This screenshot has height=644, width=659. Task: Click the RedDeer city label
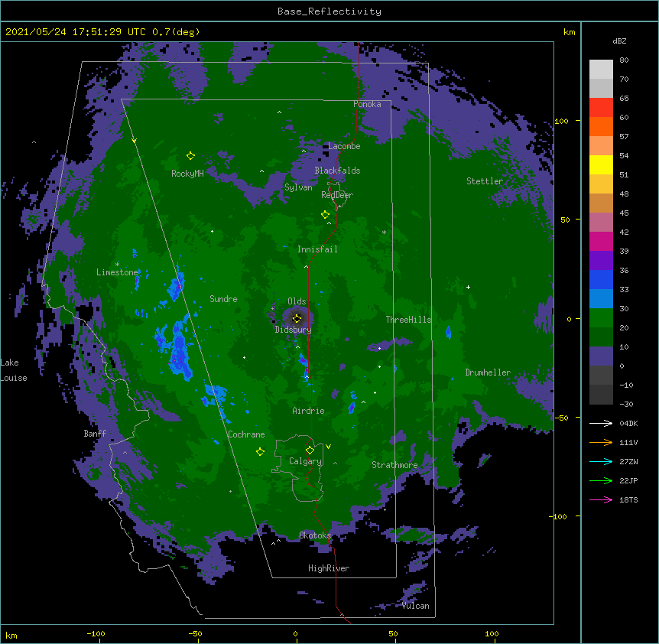click(337, 195)
